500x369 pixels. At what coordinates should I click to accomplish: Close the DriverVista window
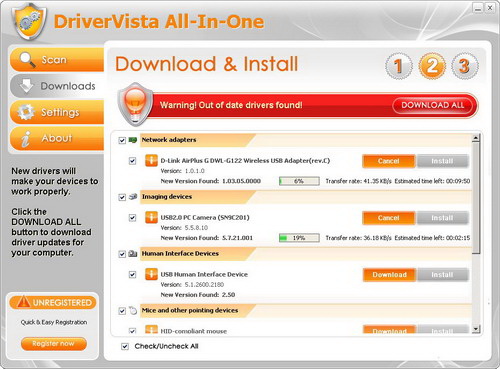[489, 8]
